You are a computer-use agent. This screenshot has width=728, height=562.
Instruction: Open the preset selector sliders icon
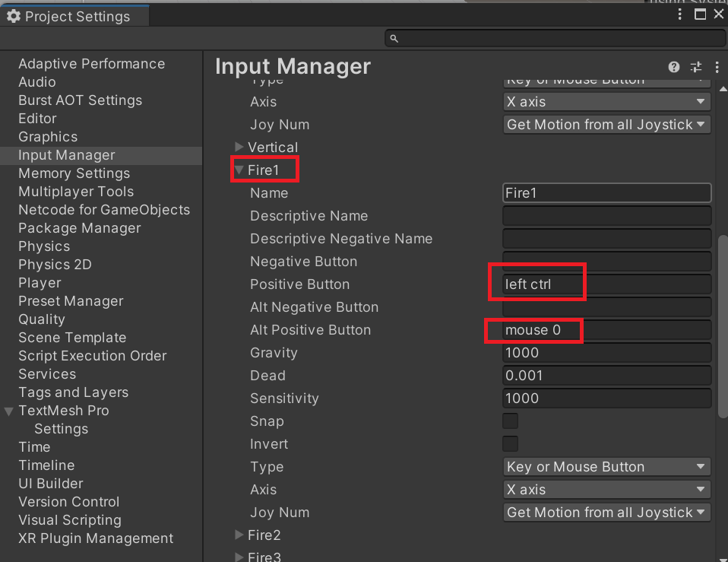(x=696, y=68)
